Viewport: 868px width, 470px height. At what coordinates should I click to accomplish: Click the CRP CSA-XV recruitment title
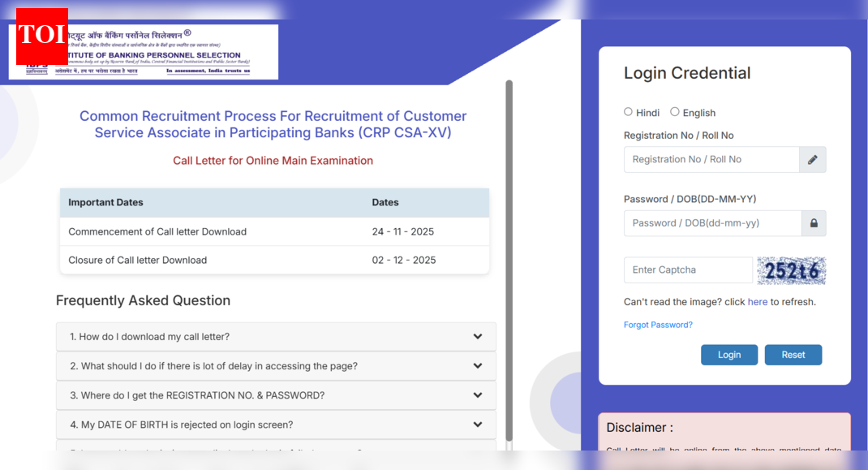pos(273,124)
